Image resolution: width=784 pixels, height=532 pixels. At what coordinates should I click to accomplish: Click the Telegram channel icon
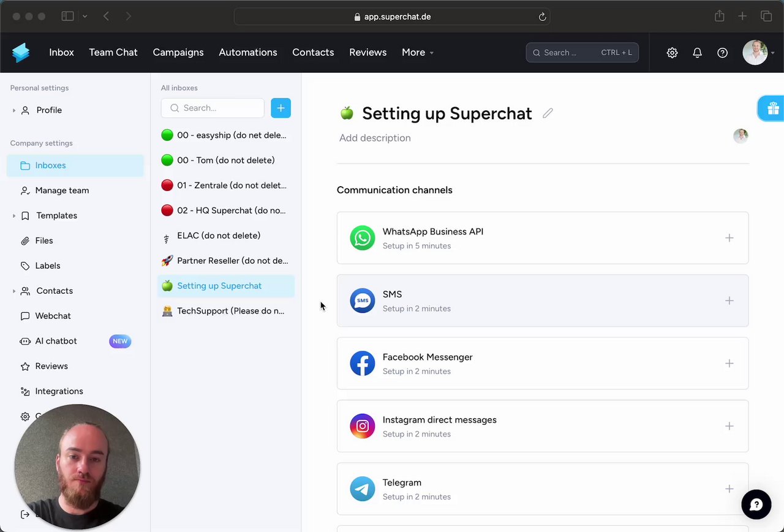point(363,489)
